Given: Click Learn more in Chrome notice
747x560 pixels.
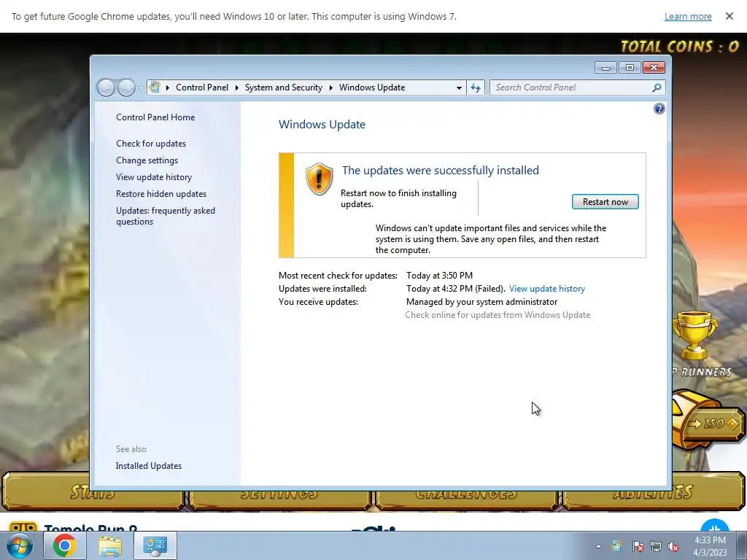Looking at the screenshot, I should [x=688, y=17].
